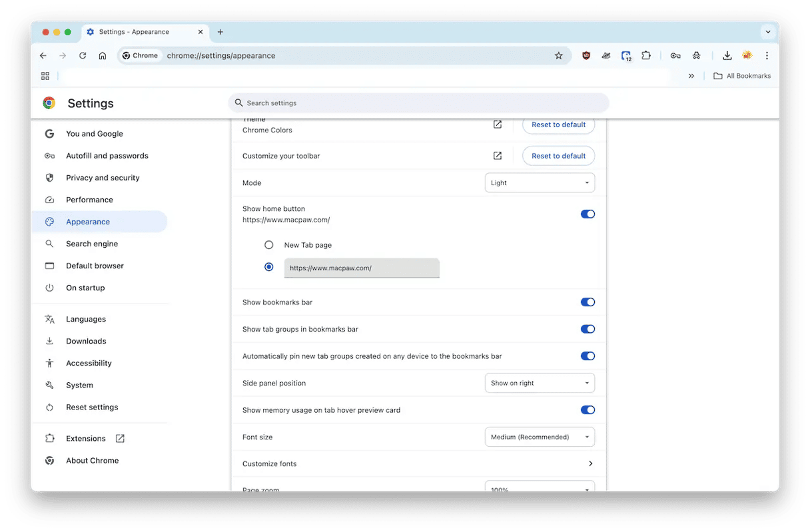810x532 pixels.
Task: Open the Theme external link icon
Action: 497,125
